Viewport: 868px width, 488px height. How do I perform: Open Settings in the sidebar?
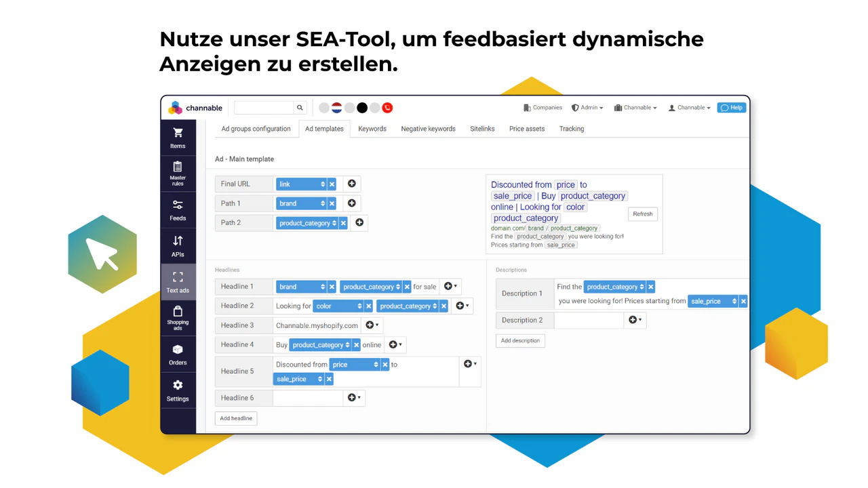pos(178,390)
